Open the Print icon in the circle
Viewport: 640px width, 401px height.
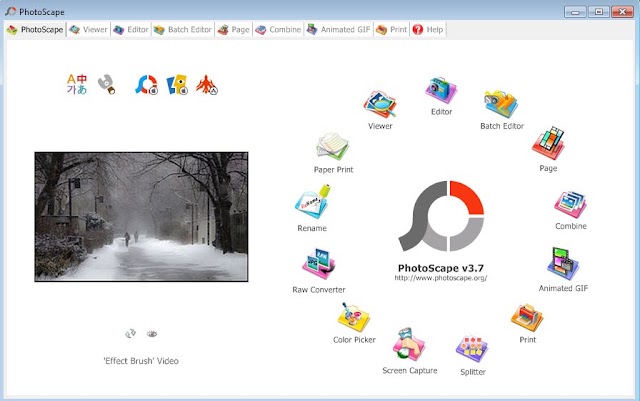click(527, 318)
